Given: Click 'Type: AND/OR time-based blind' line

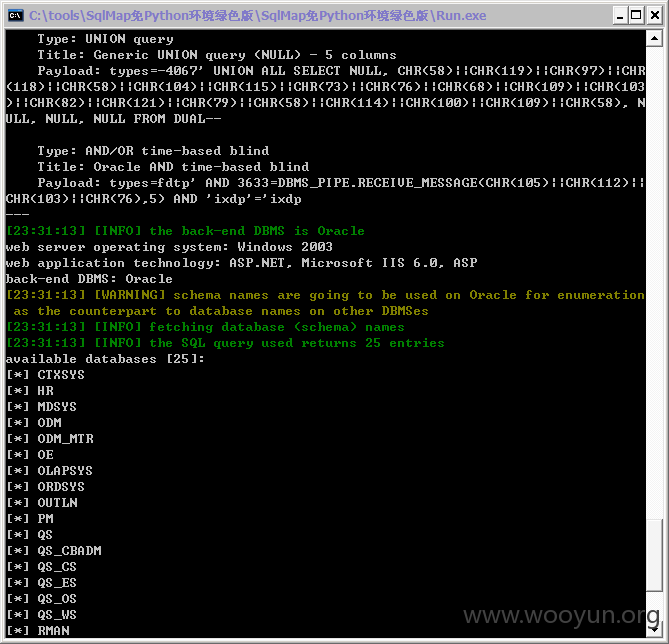Looking at the screenshot, I should (x=153, y=151).
